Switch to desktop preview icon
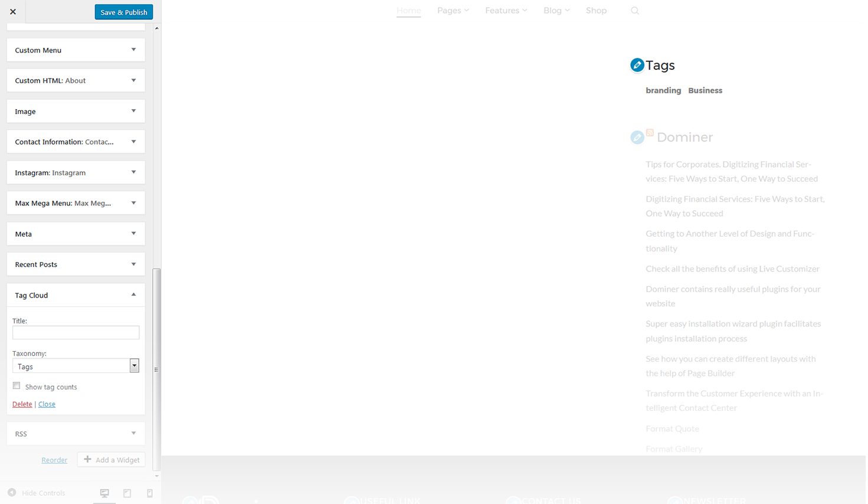 [x=104, y=493]
